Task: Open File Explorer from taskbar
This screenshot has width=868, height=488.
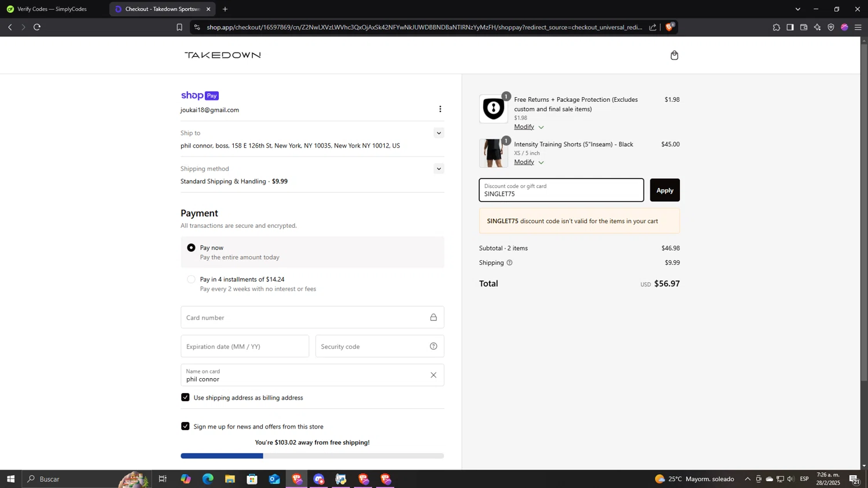Action: click(x=230, y=479)
